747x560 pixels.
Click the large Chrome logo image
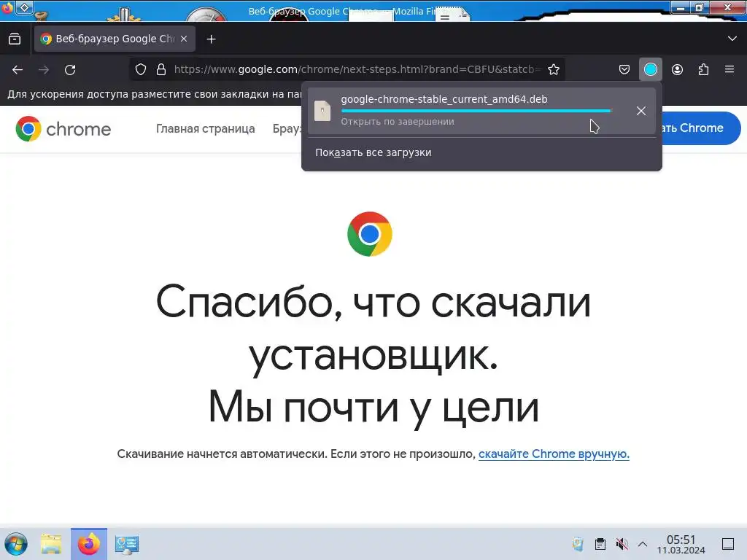[370, 234]
